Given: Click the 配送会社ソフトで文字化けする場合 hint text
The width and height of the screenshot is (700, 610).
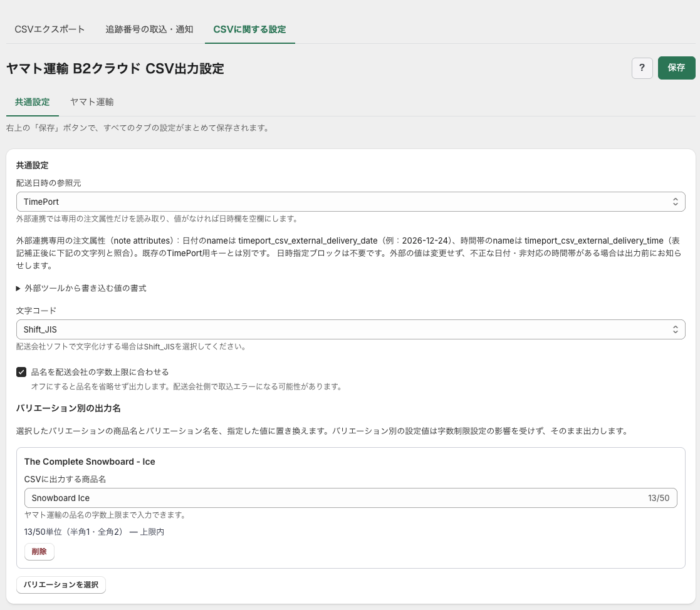Looking at the screenshot, I should (x=131, y=347).
